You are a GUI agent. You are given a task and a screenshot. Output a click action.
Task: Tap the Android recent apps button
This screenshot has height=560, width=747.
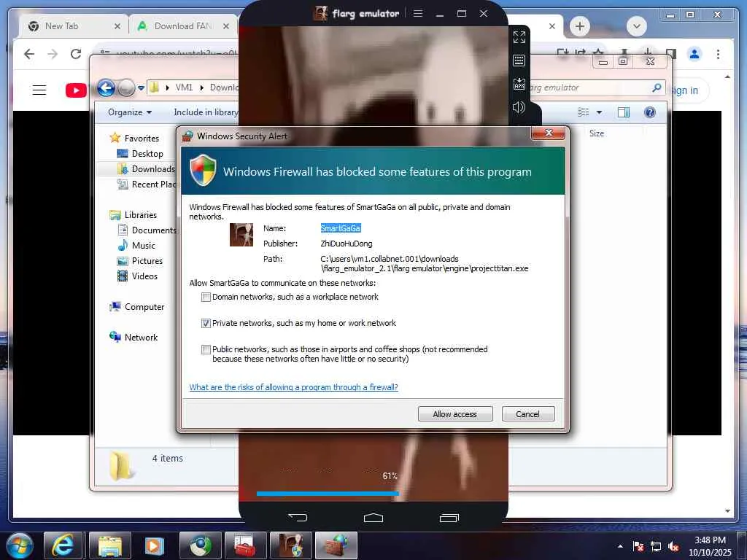pyautogui.click(x=449, y=518)
